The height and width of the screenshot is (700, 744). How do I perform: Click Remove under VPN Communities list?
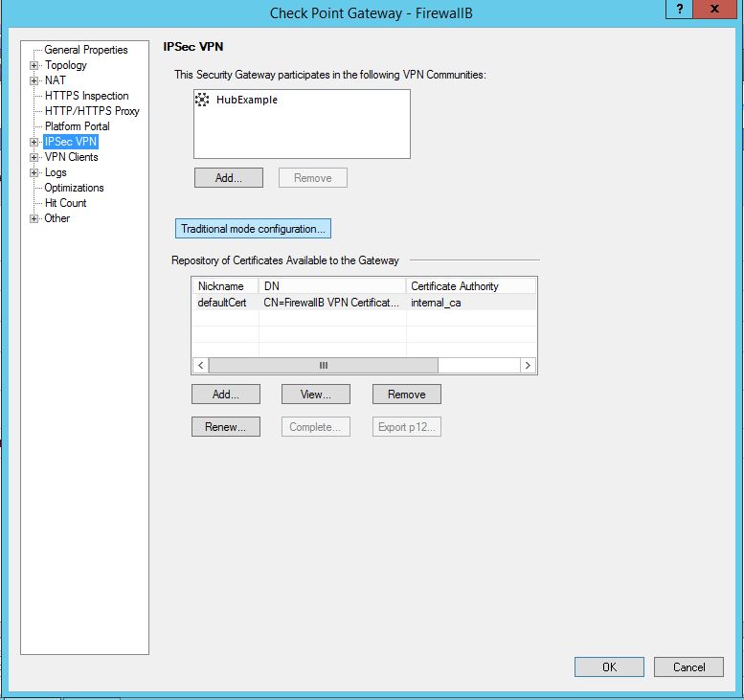tap(313, 178)
